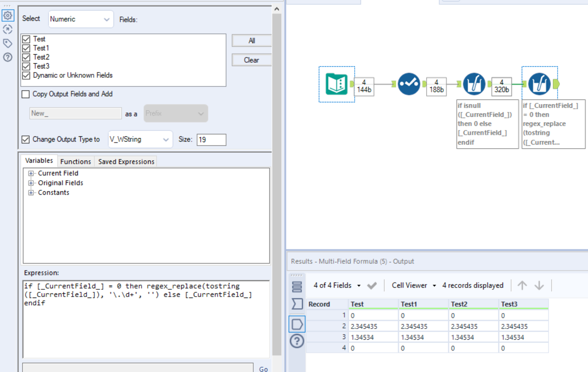
Task: Click the Help question mark icon in the sidebar
Action: click(8, 57)
